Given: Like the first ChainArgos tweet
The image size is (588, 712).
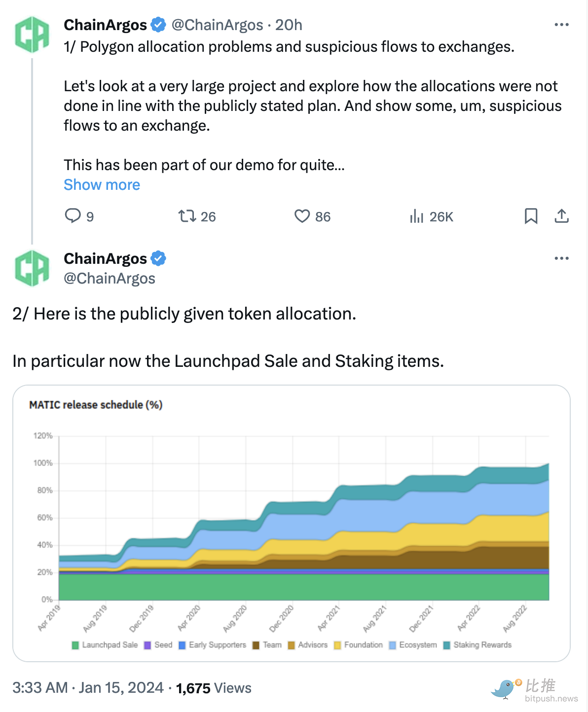Looking at the screenshot, I should (302, 216).
